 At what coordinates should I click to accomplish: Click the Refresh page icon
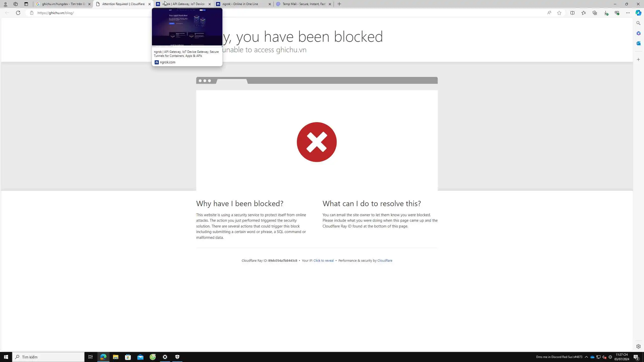pos(18,13)
